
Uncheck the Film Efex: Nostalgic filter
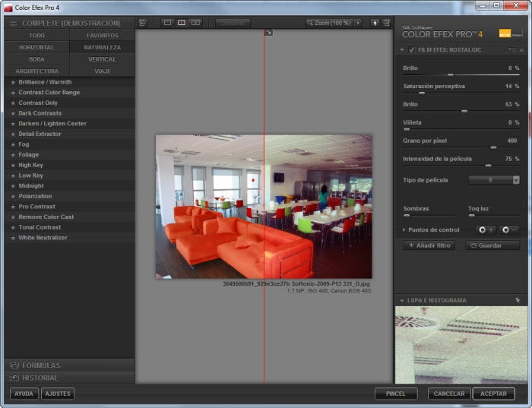pyautogui.click(x=412, y=50)
